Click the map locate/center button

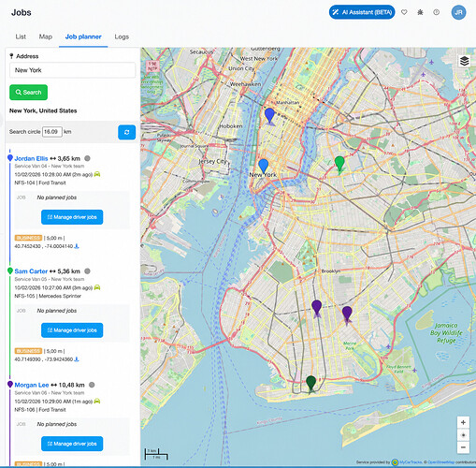[463, 435]
